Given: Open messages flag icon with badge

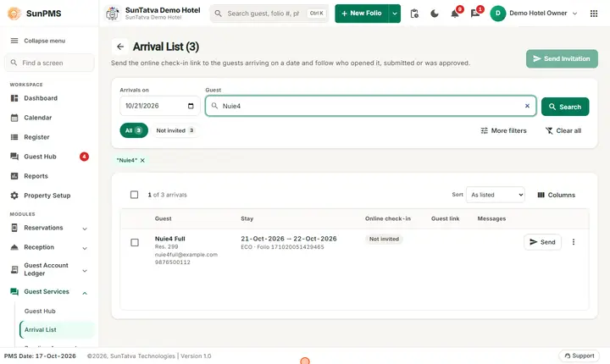Looking at the screenshot, I should point(475,14).
